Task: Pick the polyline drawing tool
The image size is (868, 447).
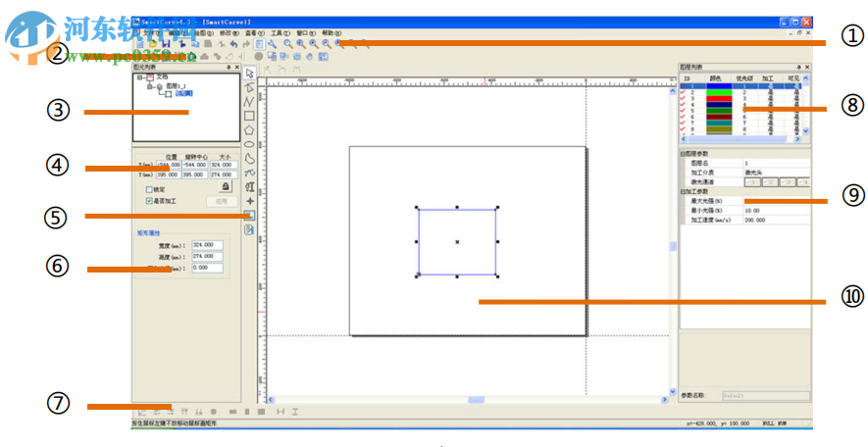Action: [250, 102]
